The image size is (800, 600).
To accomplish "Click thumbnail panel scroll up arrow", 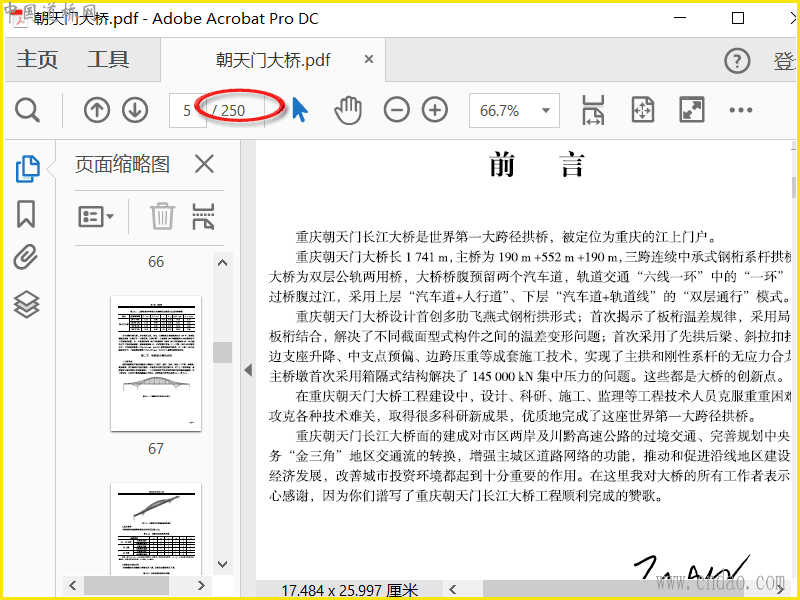I will click(x=222, y=263).
